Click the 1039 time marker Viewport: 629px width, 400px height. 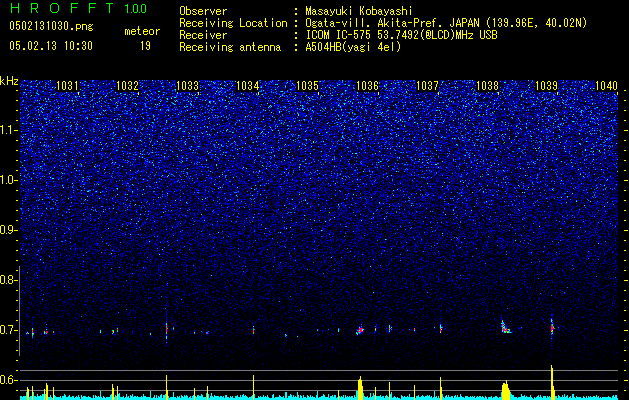click(x=547, y=85)
